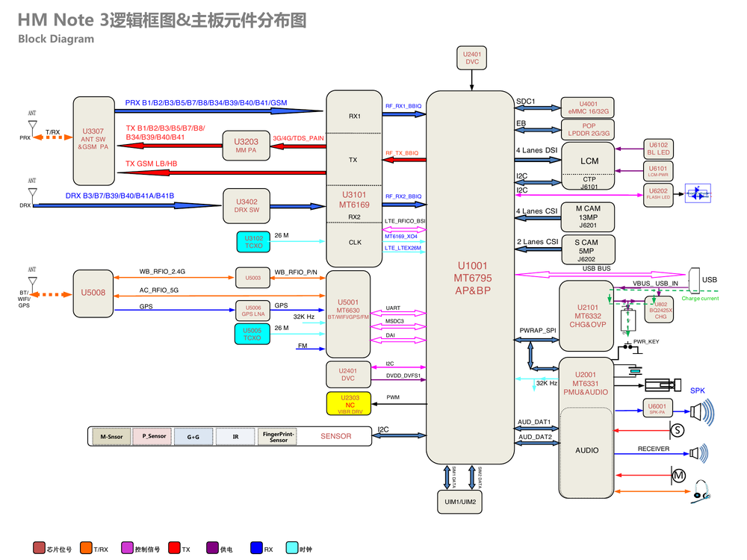The width and height of the screenshot is (747, 560).
Task: Select the cyan U3102 TCXO block
Action: (x=253, y=242)
